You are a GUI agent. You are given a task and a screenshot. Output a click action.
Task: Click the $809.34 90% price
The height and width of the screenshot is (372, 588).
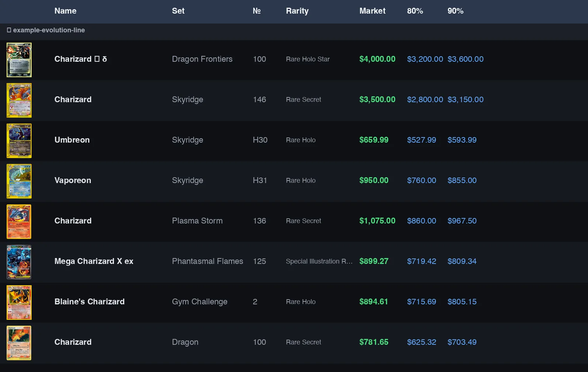[462, 261]
